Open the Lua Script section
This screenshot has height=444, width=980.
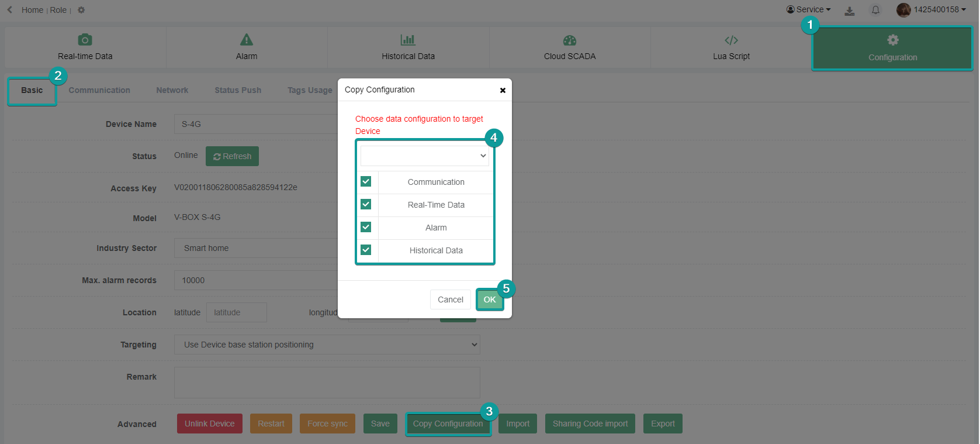[x=731, y=47]
